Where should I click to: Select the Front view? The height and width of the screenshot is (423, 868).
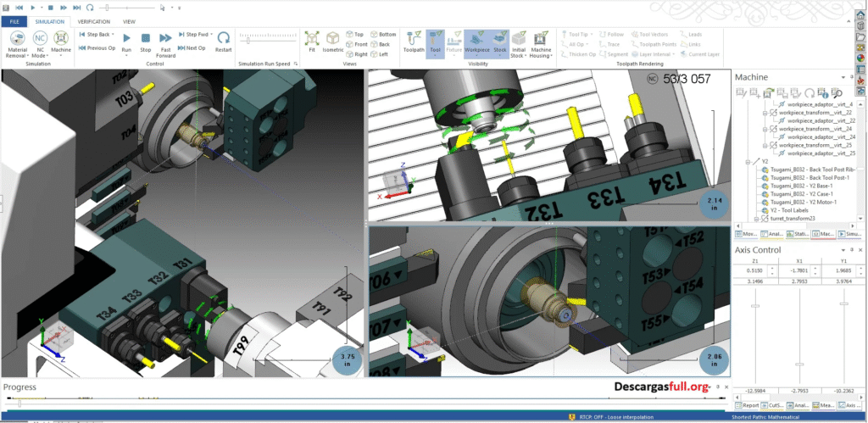(357, 44)
